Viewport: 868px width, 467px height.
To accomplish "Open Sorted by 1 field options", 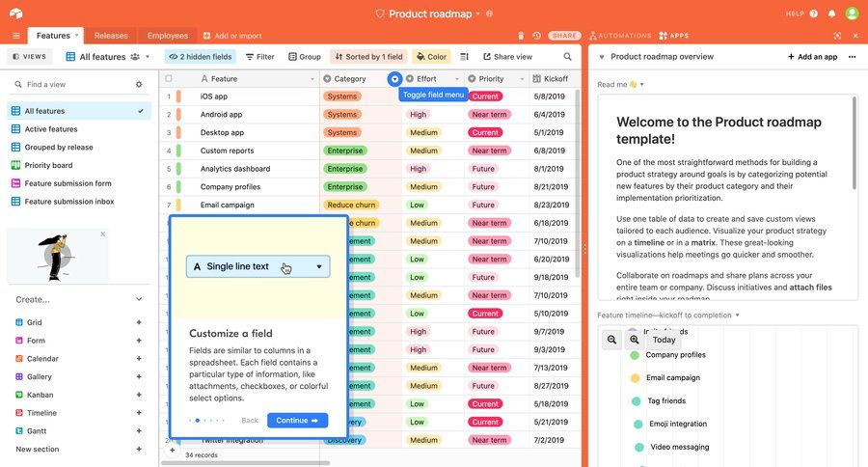I will [x=368, y=57].
